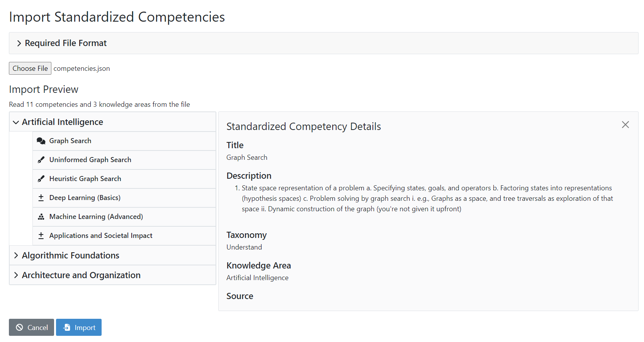
Task: Click the plus-minus icon for Deep Learning (Basics)
Action: (41, 198)
